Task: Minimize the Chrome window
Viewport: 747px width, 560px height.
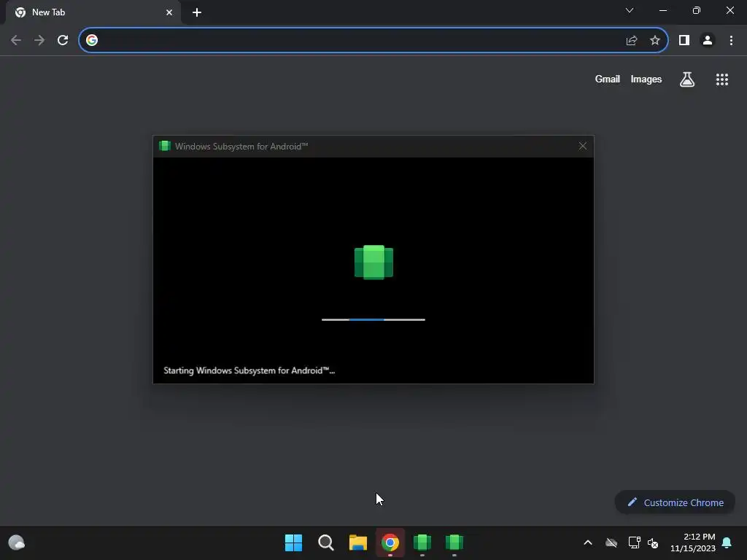Action: point(662,10)
